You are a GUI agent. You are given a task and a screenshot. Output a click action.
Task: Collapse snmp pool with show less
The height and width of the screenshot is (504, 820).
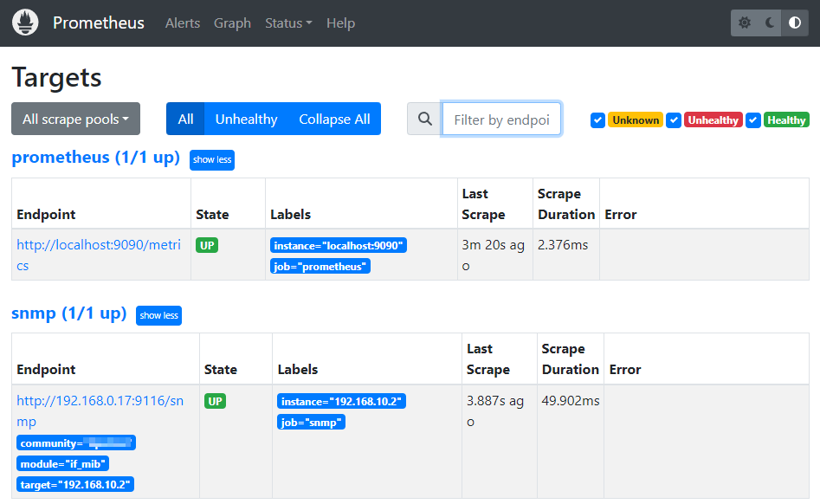[158, 315]
